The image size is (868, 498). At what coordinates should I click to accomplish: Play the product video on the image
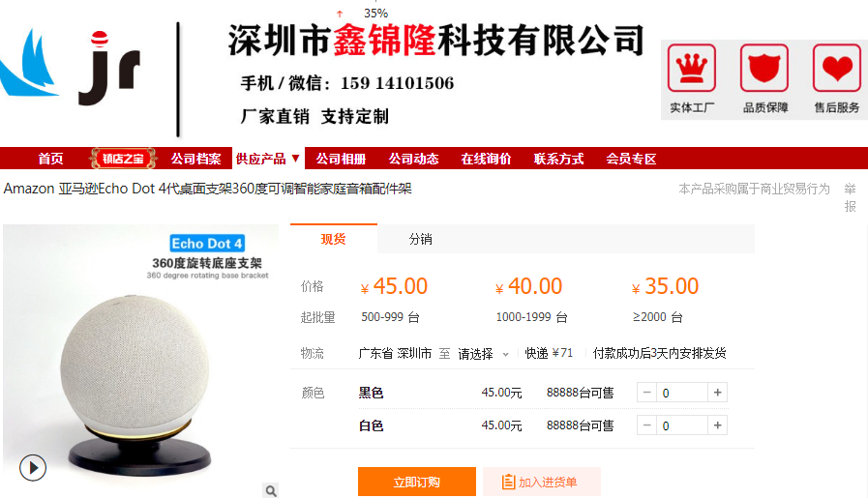pyautogui.click(x=33, y=468)
